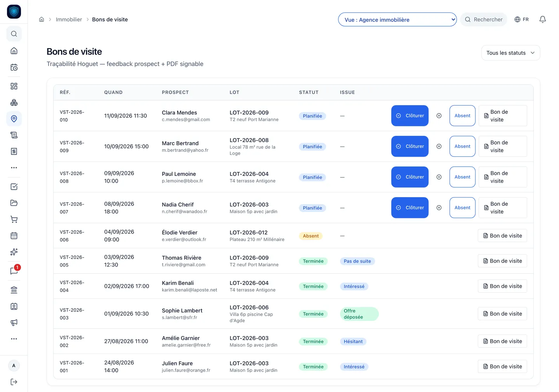Viewport: 559px width, 392px height.
Task: Click the 'Absent' status badge for Élodie Verdier
Action: click(311, 236)
